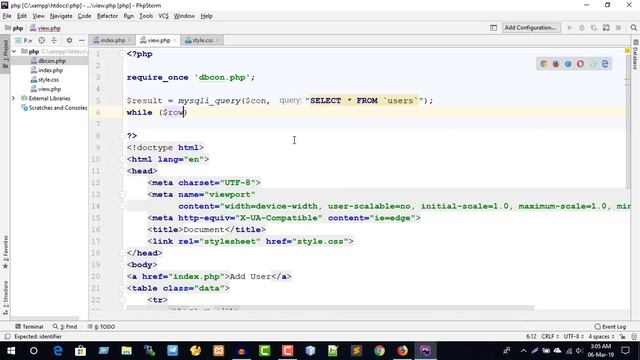Toggle the Favorites side tab
Viewport: 640px width, 360px height.
click(x=5, y=252)
